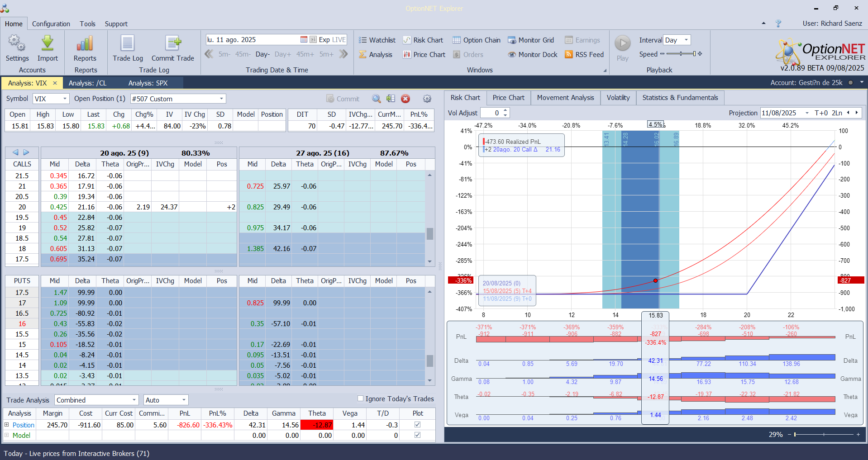Viewport: 868px width, 460px height.
Task: Open the Analysis sigma window
Action: point(376,55)
